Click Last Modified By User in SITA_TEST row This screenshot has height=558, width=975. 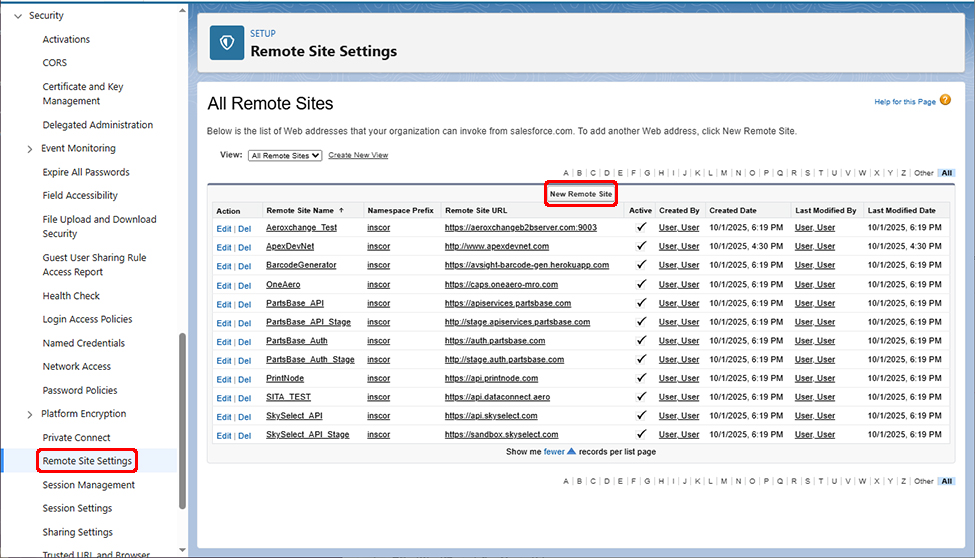tap(815, 397)
